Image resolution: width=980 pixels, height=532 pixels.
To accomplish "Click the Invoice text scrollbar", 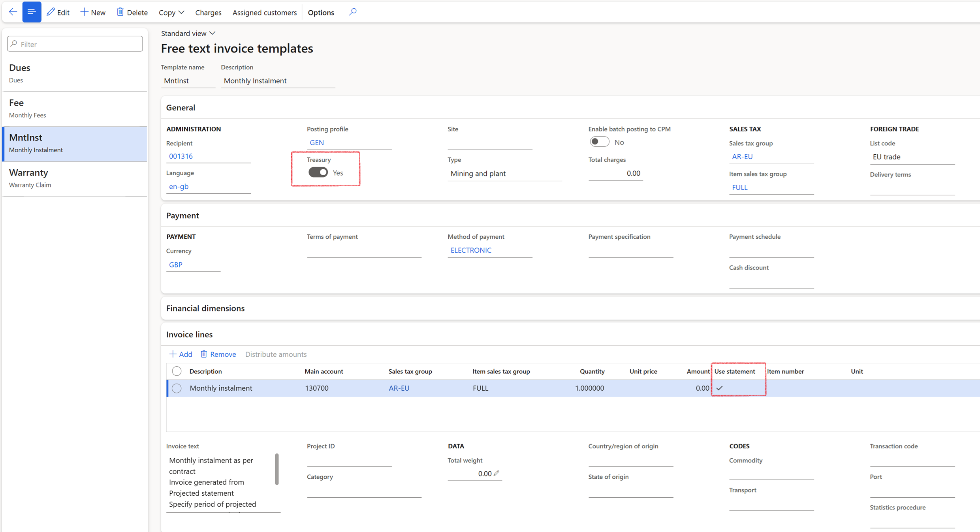I will (x=277, y=469).
